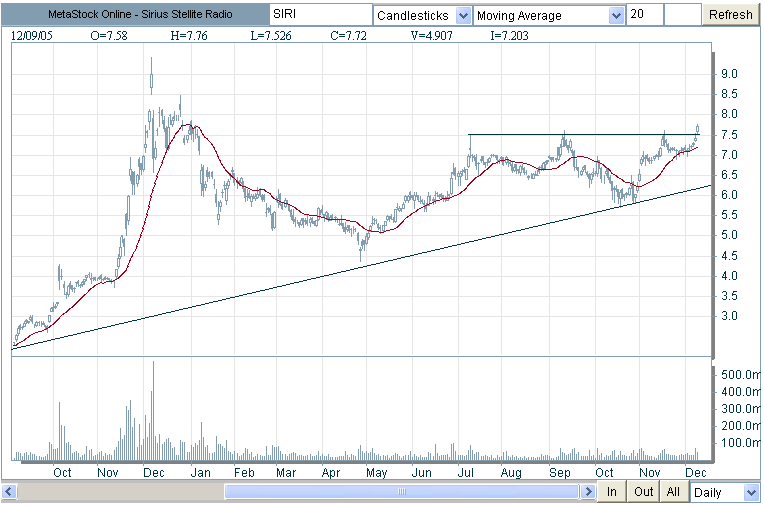Click the Apr month label on time axis
The height and width of the screenshot is (506, 764).
(331, 473)
